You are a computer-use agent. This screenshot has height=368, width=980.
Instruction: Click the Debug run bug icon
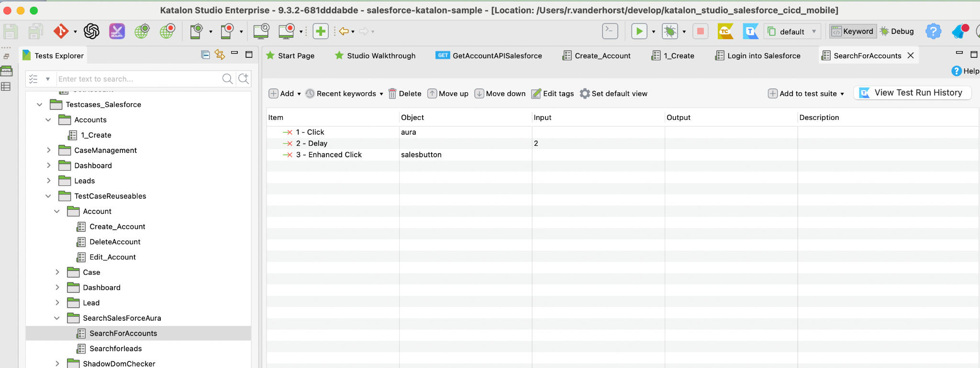pyautogui.click(x=670, y=32)
